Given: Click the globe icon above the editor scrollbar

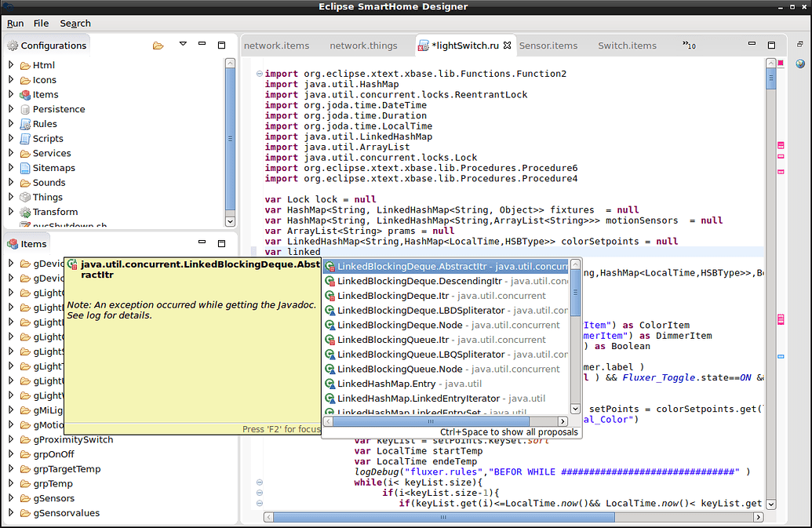Looking at the screenshot, I should 801,64.
